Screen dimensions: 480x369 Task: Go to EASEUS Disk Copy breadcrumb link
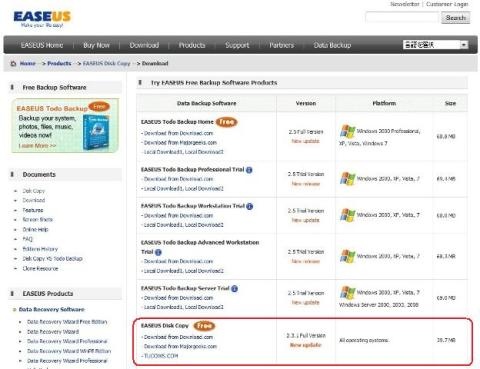point(107,63)
